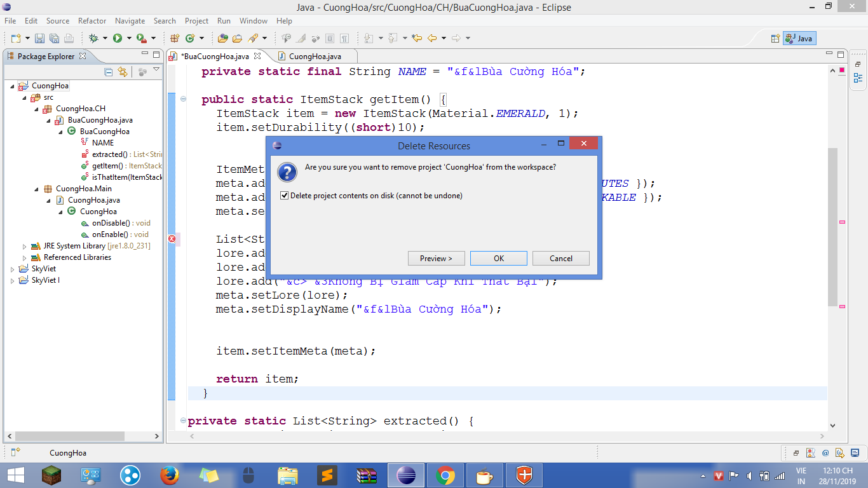Screen dimensions: 868x488
Task: Expand the JRE System Library node
Action: pos(25,247)
